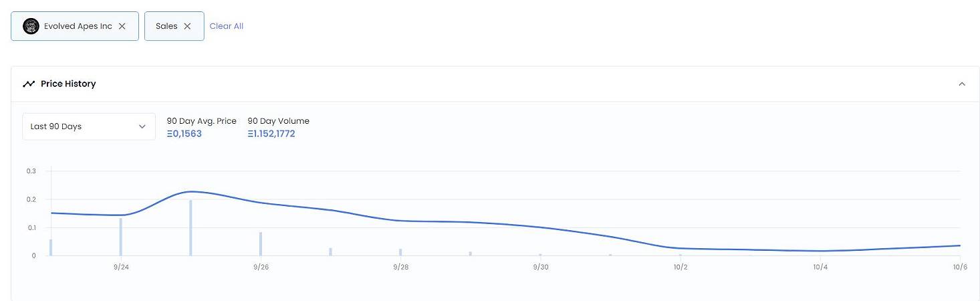Remove the Sales filter chip

[187, 26]
